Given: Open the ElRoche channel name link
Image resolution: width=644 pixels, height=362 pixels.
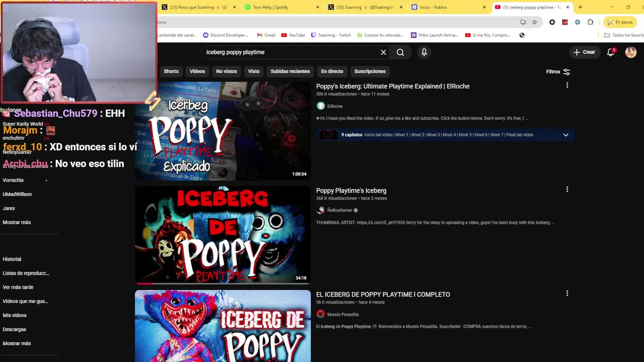Looking at the screenshot, I should point(335,107).
